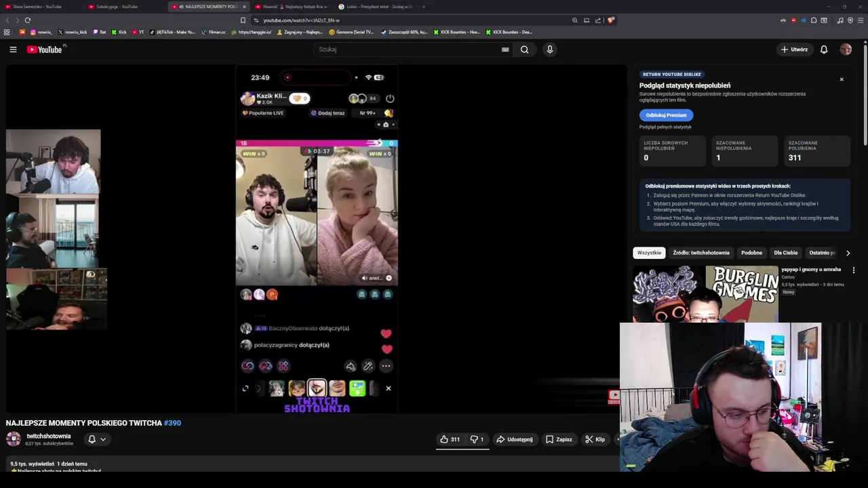Open the Instagram nowciu_ bookmark
This screenshot has width=868, height=488.
click(x=41, y=32)
